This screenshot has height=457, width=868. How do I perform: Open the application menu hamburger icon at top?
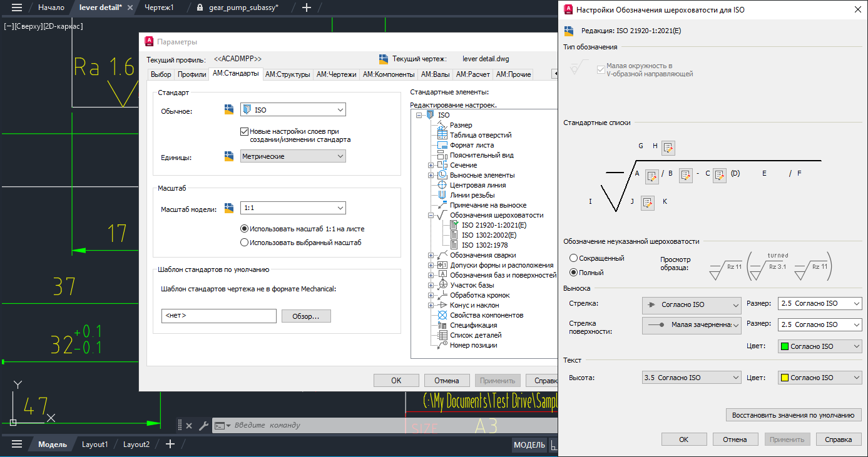point(17,8)
